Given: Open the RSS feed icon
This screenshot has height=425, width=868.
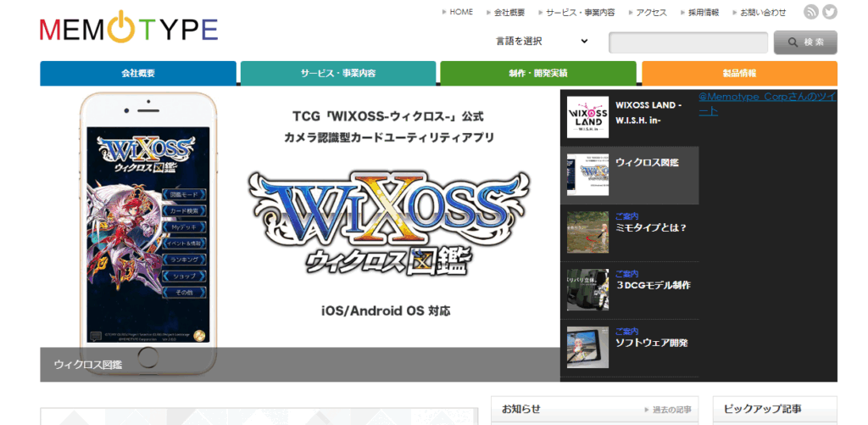Looking at the screenshot, I should (811, 12).
